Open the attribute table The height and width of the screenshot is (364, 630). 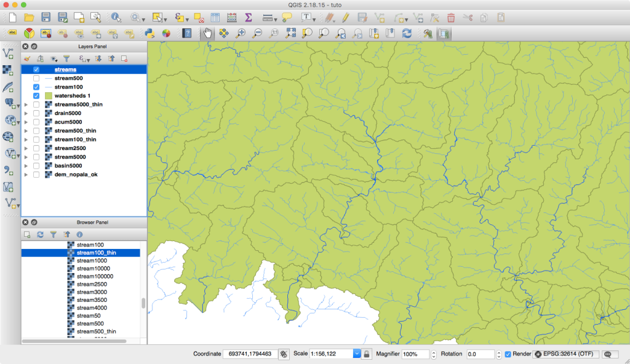tap(215, 17)
